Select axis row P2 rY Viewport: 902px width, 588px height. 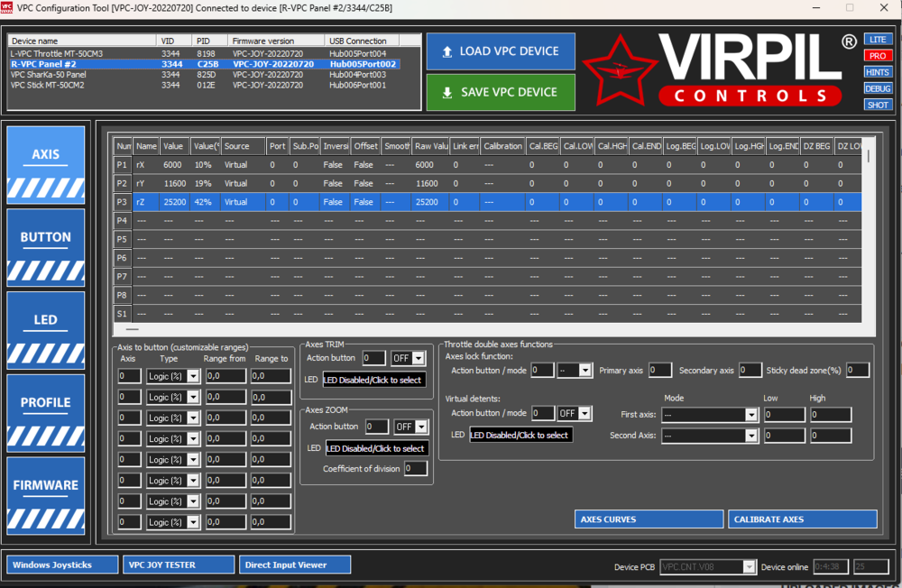tap(487, 184)
